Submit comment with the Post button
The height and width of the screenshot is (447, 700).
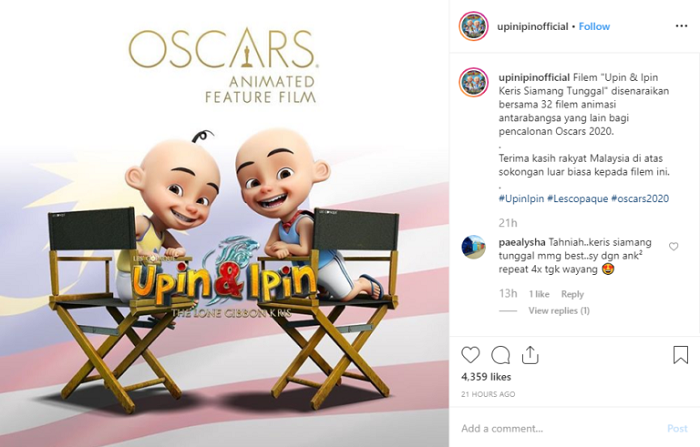tap(677, 429)
